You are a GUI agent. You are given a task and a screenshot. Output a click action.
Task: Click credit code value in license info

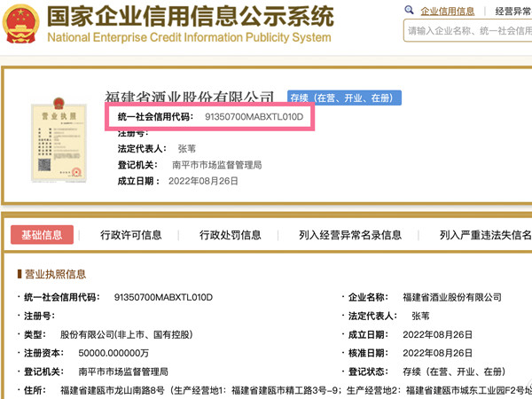coord(163,297)
